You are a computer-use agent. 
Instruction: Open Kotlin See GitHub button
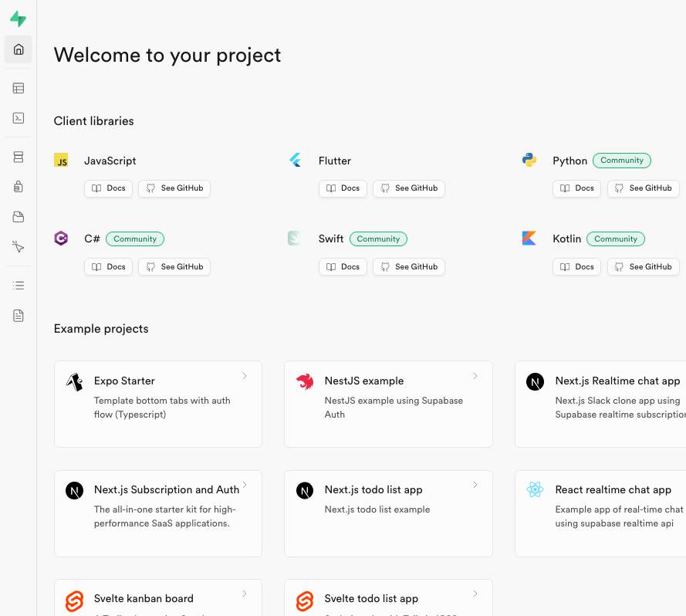[x=643, y=267]
